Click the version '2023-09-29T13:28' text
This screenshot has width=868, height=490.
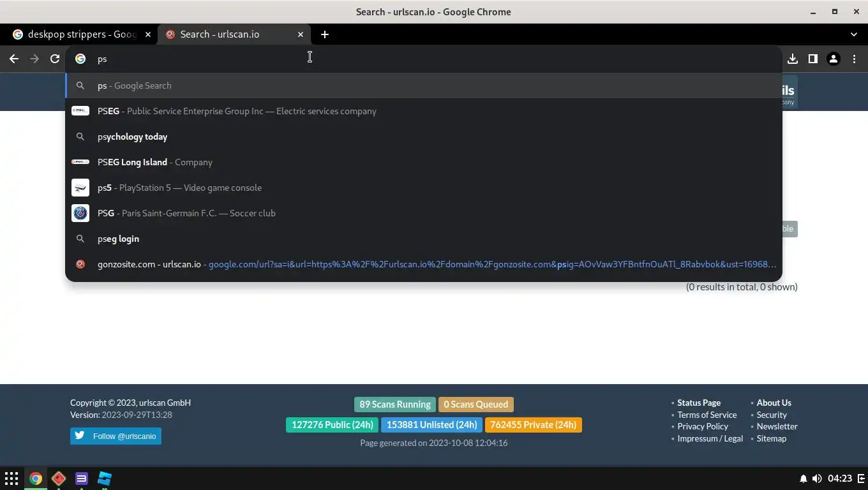click(137, 415)
